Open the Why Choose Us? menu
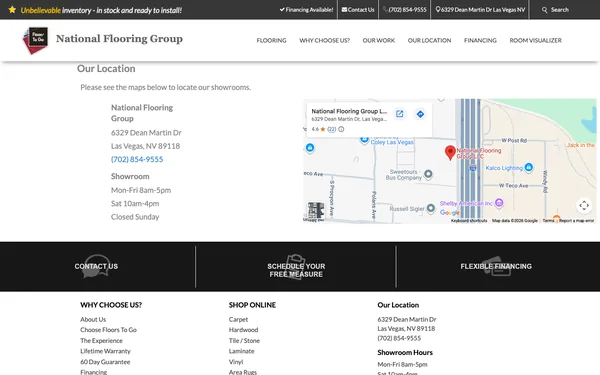Image resolution: width=600 pixels, height=375 pixels. coord(324,40)
